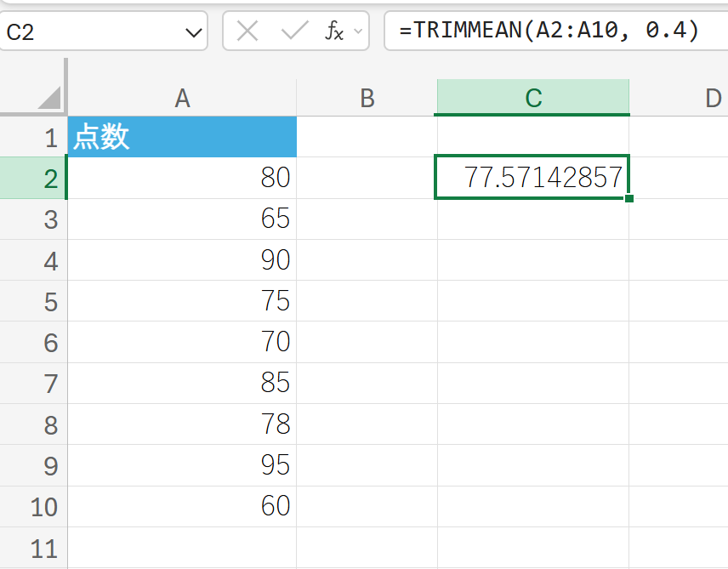The image size is (728, 569).
Task: Select cell C2 with value 77.57142857
Action: coord(532,178)
